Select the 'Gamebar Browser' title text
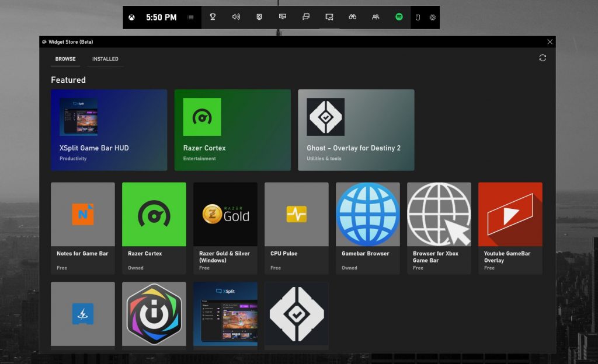This screenshot has width=598, height=364. pos(366,254)
